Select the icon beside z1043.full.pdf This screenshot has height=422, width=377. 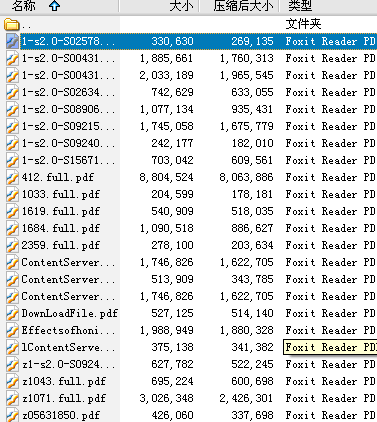(x=12, y=381)
